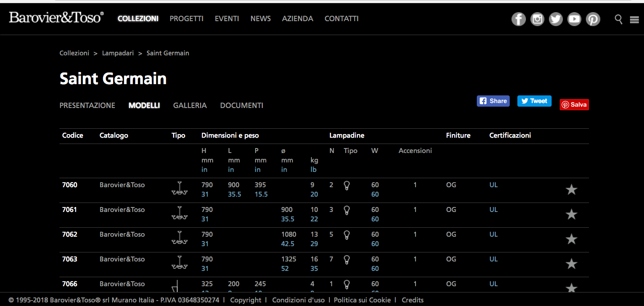Toggle the favorite star for model 7061

click(x=571, y=214)
